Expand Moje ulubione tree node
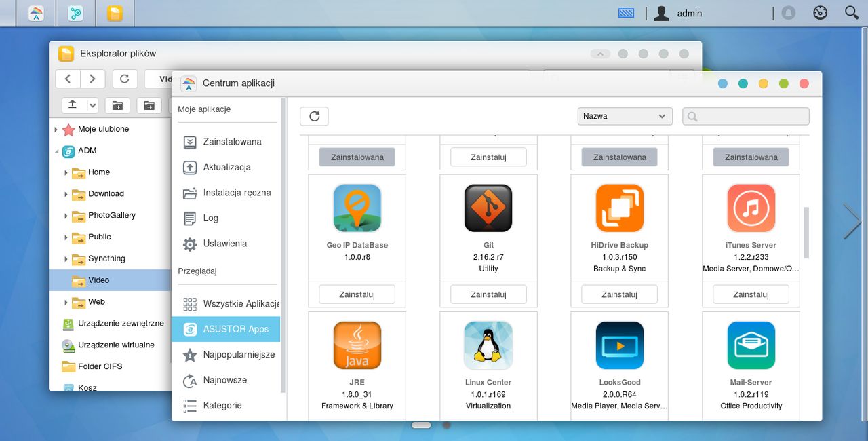 (56, 129)
